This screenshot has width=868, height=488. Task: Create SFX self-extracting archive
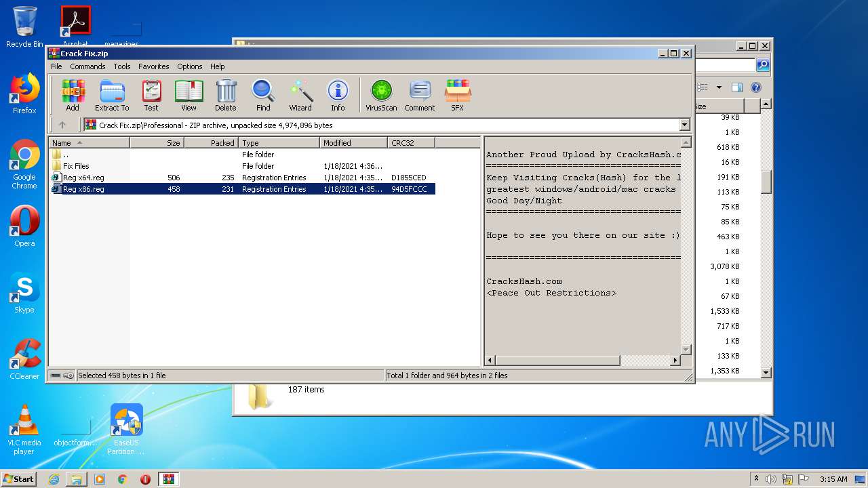[x=458, y=95]
